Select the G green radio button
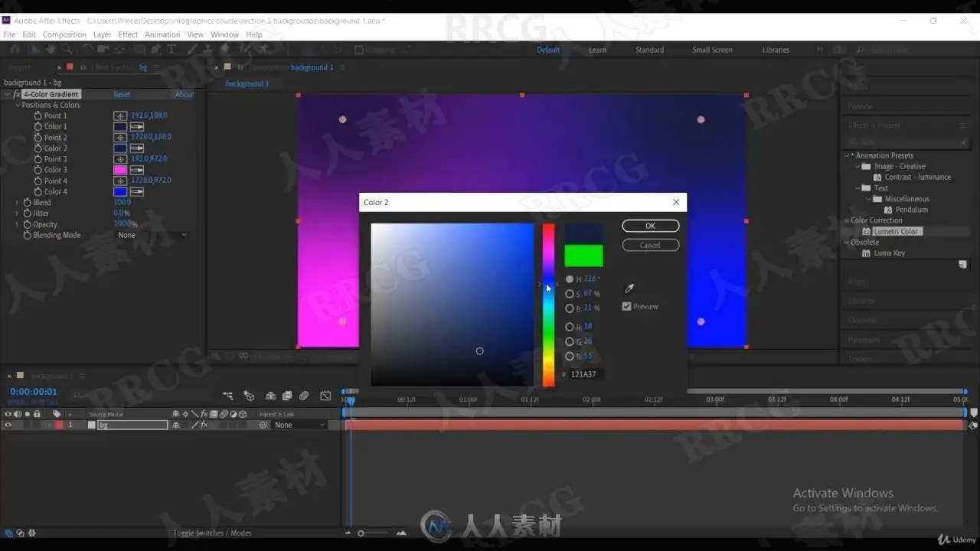This screenshot has width=980, height=551. coord(570,341)
